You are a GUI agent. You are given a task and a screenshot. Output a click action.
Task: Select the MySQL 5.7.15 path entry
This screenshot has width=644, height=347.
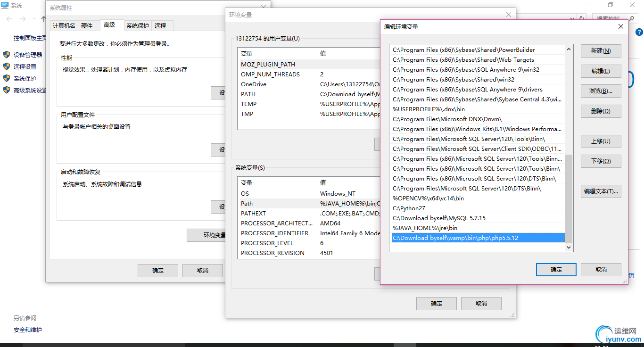(x=478, y=218)
